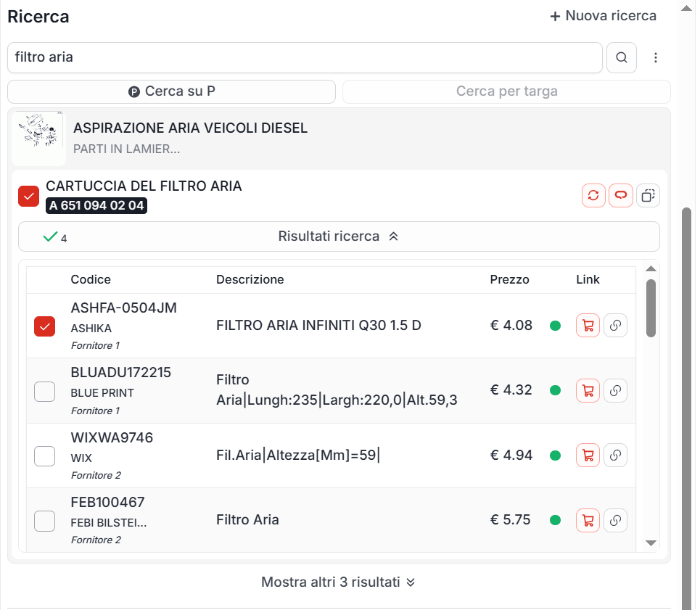700x610 pixels.
Task: Click the copy icon next to cartuccia row
Action: [648, 195]
